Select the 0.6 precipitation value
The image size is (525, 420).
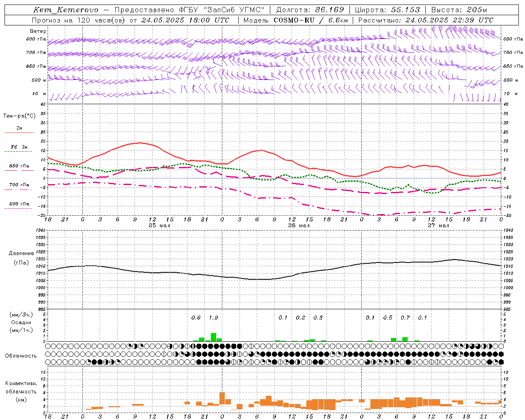pyautogui.click(x=196, y=318)
